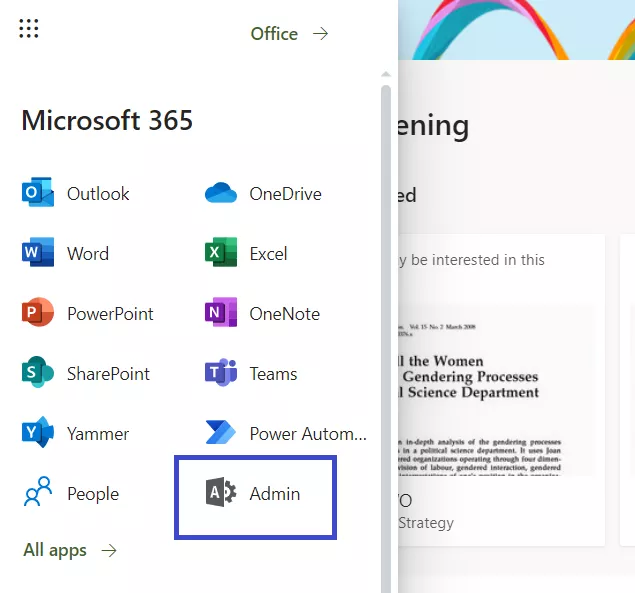Launch OneDrive from cloud icon

coord(221,193)
